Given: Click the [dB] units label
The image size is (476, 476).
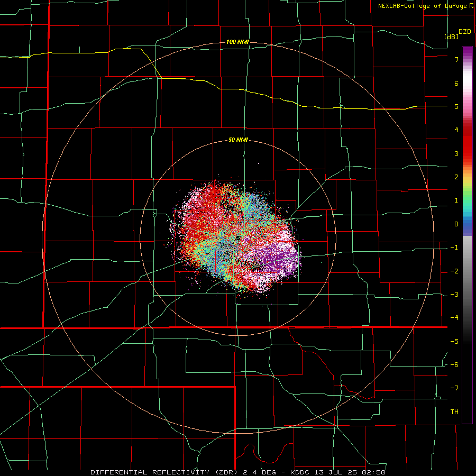Looking at the screenshot, I should tap(452, 36).
